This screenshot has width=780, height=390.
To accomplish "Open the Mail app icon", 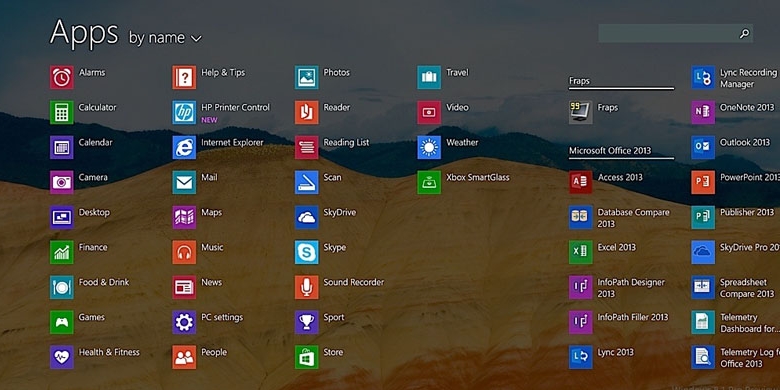I will tap(184, 182).
